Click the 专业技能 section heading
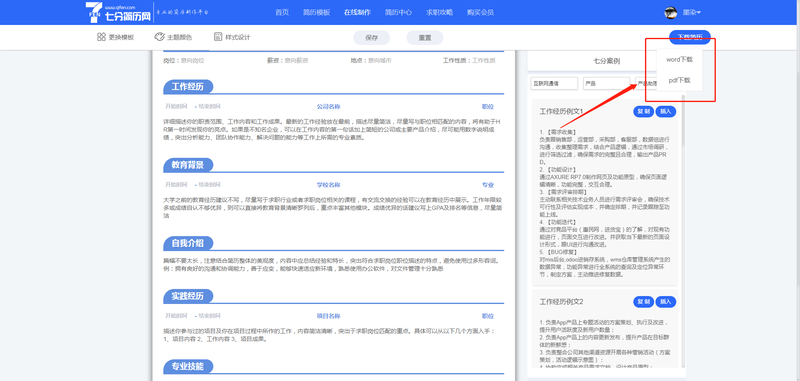800x381 pixels. click(x=188, y=366)
